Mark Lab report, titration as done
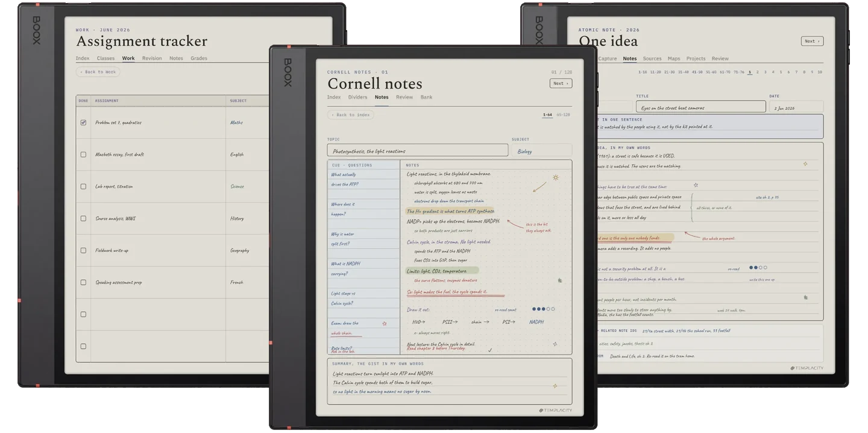The width and height of the screenshot is (868, 433). tap(83, 186)
